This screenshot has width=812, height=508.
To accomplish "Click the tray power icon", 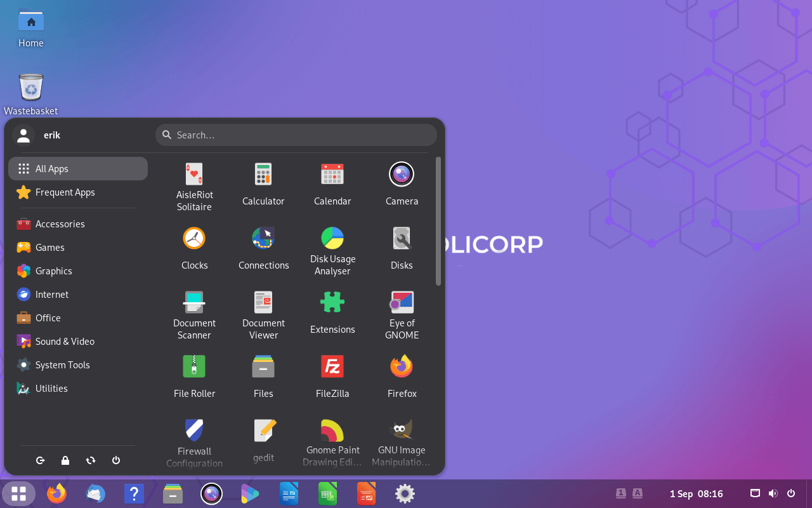I will tap(791, 493).
